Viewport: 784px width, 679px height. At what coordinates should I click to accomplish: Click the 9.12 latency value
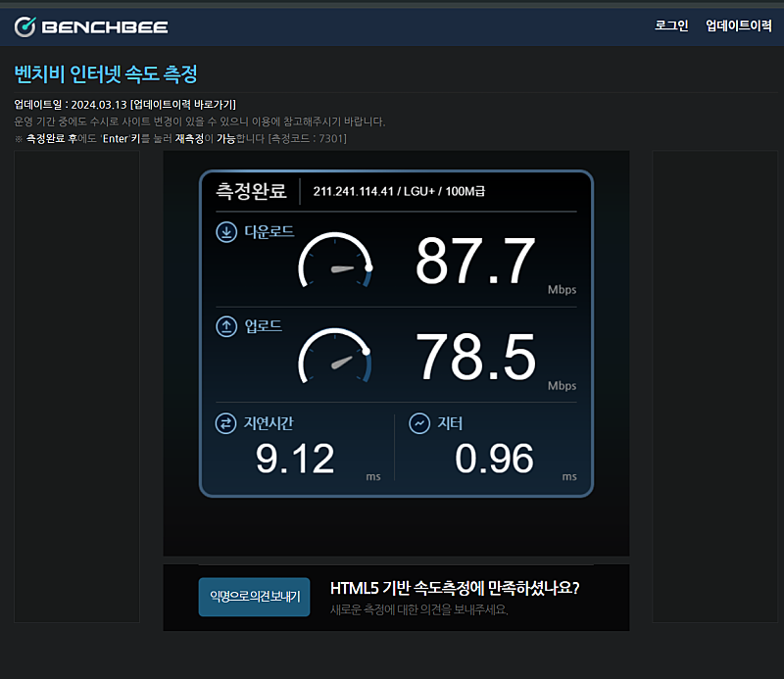(295, 459)
